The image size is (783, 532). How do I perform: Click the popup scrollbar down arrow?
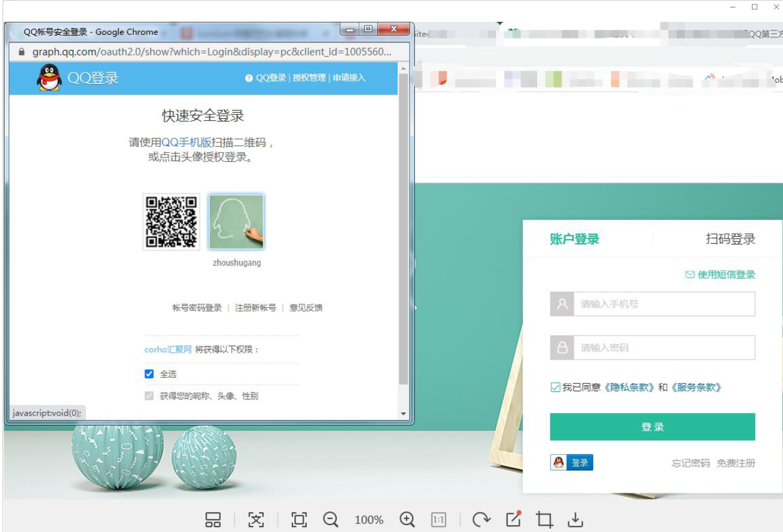click(403, 414)
